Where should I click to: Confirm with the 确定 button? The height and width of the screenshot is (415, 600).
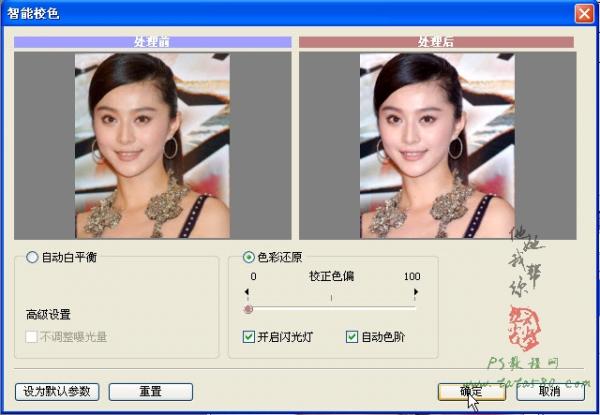(x=472, y=392)
